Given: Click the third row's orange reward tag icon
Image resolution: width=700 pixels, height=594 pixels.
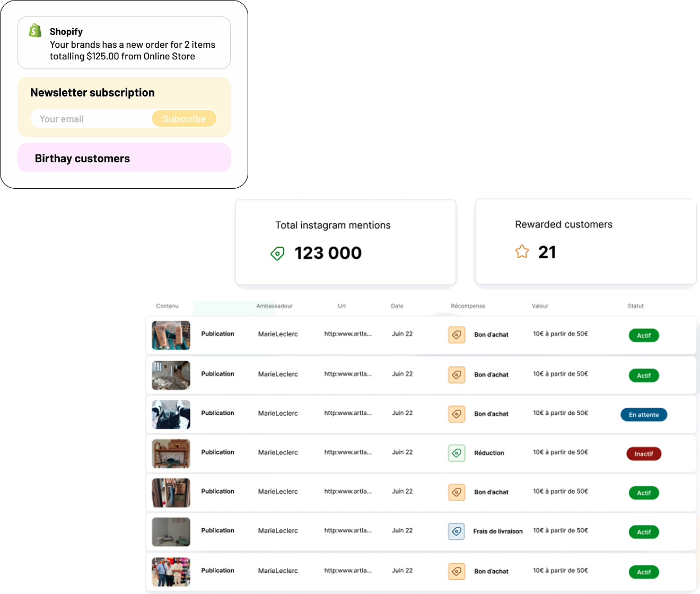Looking at the screenshot, I should pos(457,414).
